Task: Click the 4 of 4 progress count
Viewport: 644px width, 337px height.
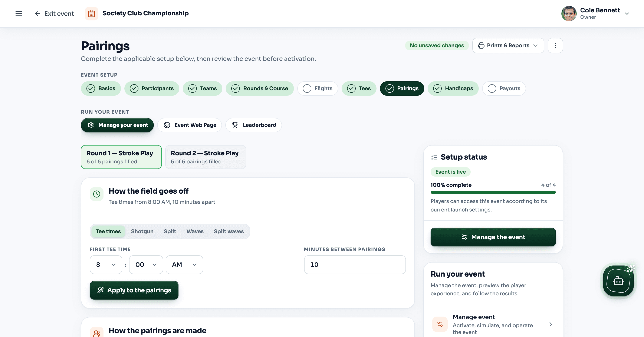Action: point(548,185)
